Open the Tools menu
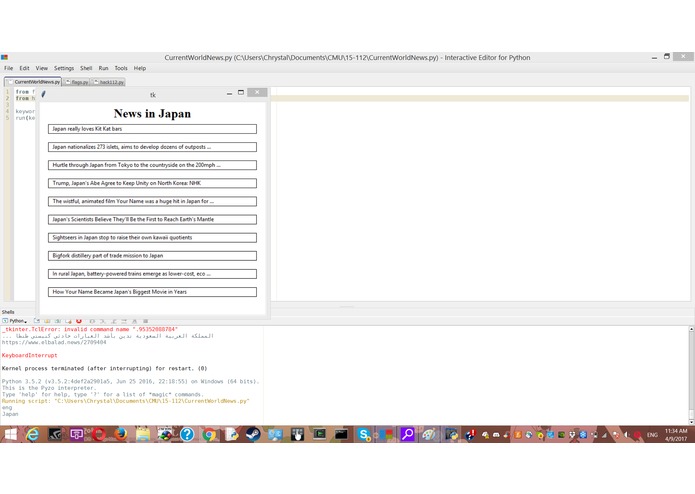 pyautogui.click(x=121, y=68)
